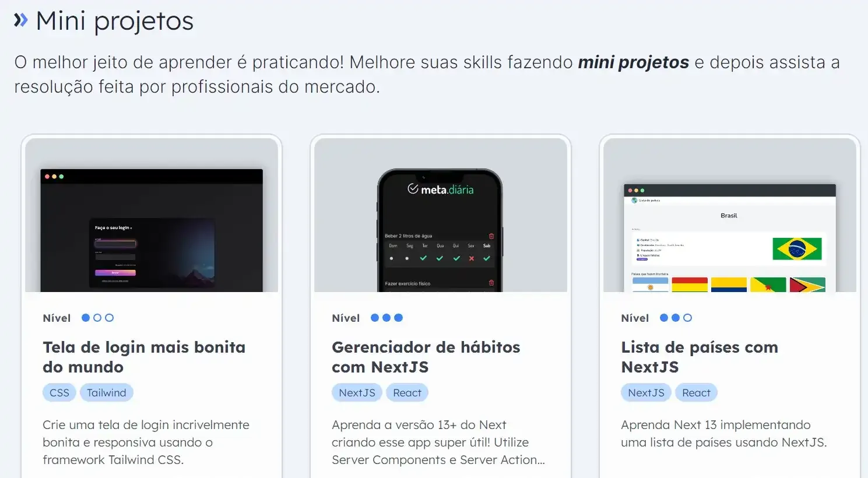The height and width of the screenshot is (478, 868).
Task: Open 'Gerenciador de hábitos com NextJS' title
Action: (426, 357)
